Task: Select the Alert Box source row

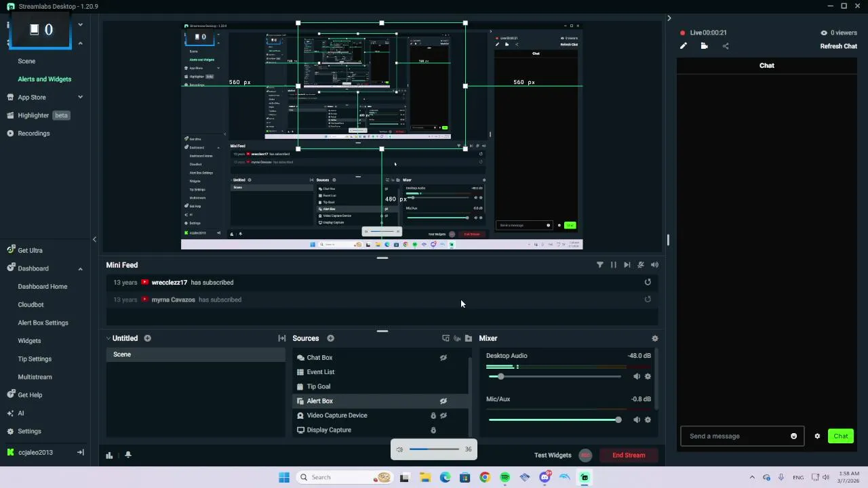Action: coord(381,401)
